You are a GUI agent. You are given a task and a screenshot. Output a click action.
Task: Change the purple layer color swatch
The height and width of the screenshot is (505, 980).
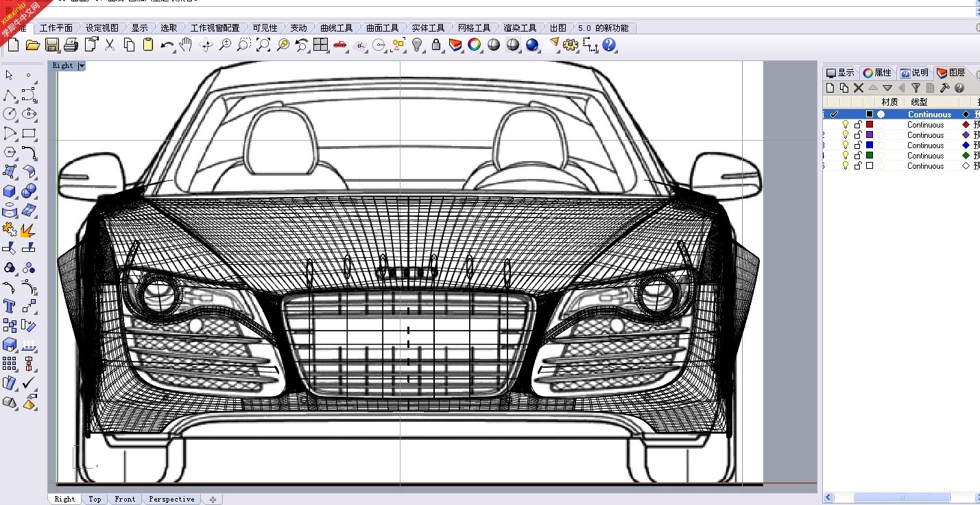(870, 135)
